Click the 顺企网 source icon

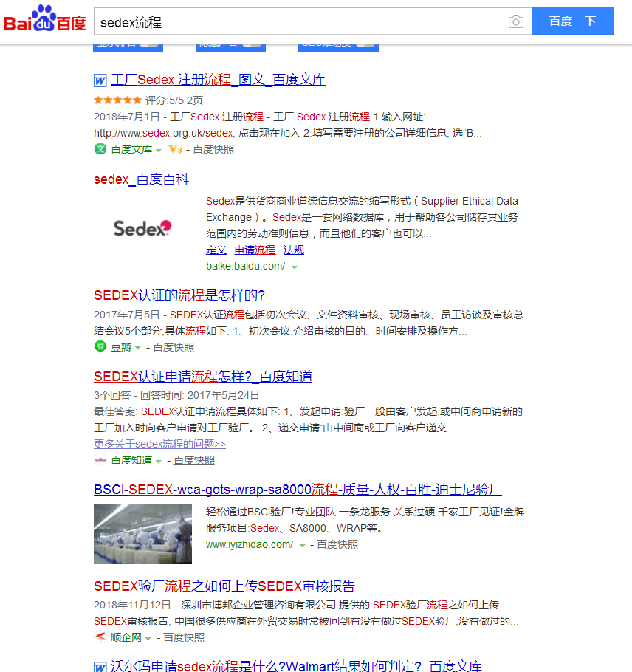tap(100, 637)
